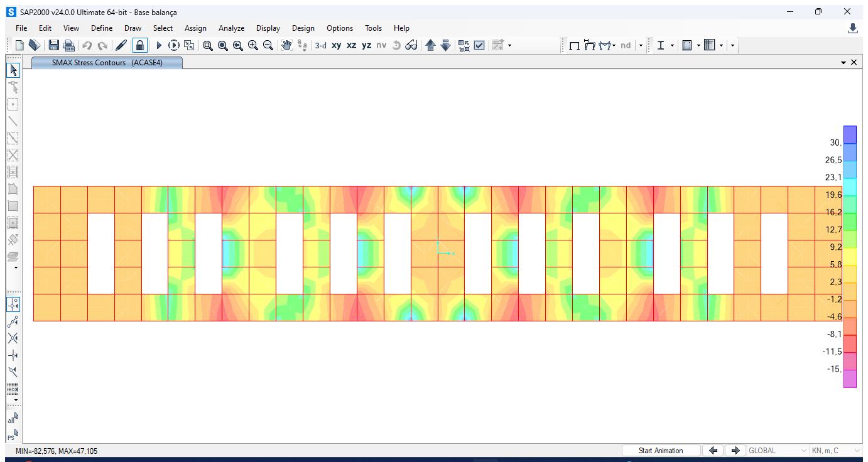The height and width of the screenshot is (462, 868).
Task: Close the stress contours view window
Action: pos(854,62)
